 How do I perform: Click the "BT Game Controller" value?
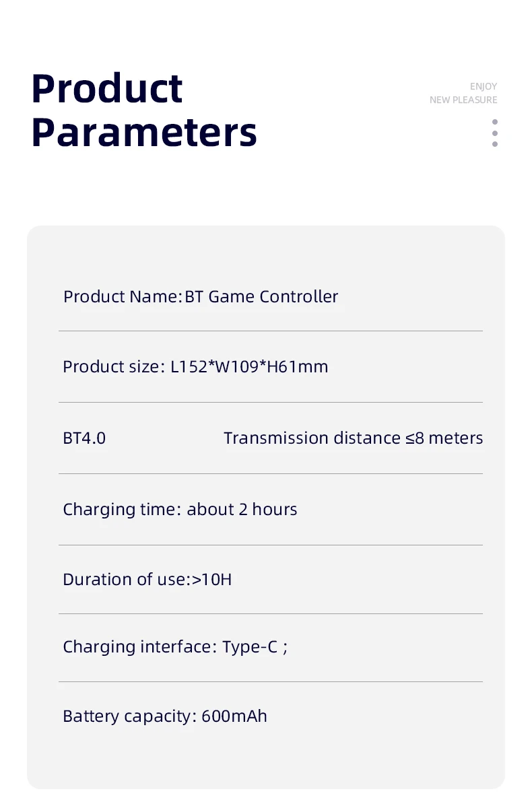[x=262, y=297]
